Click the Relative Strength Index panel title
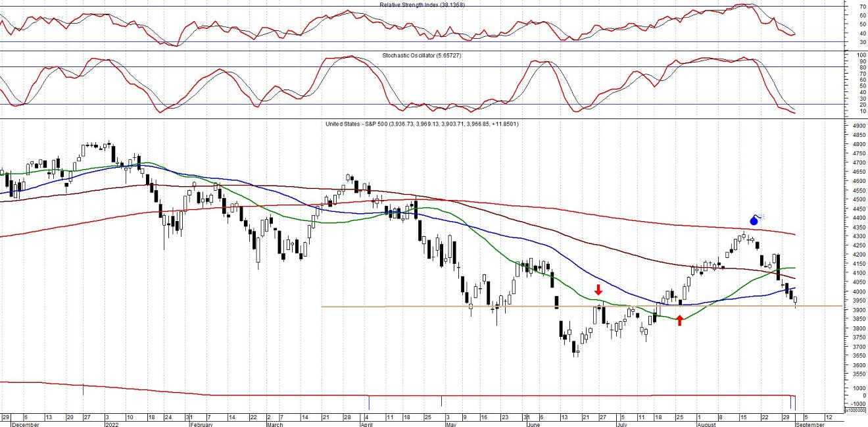The height and width of the screenshot is (427, 868). point(422,5)
